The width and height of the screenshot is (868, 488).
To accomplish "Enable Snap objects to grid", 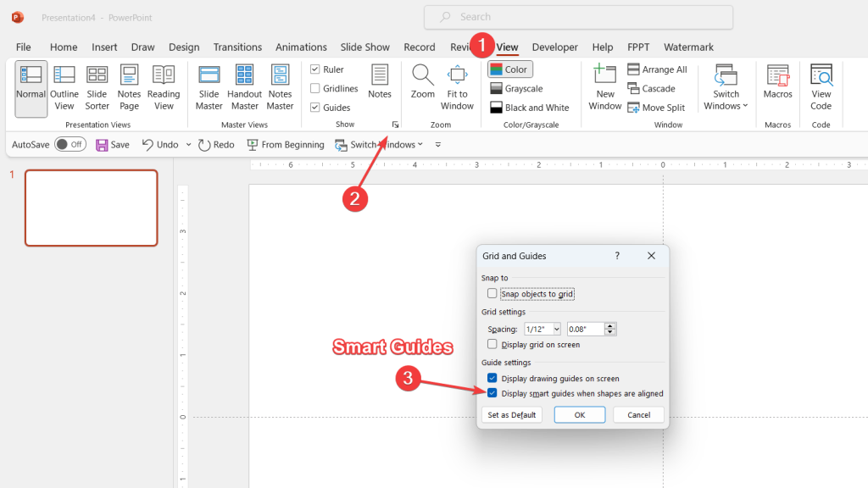I will pos(492,291).
